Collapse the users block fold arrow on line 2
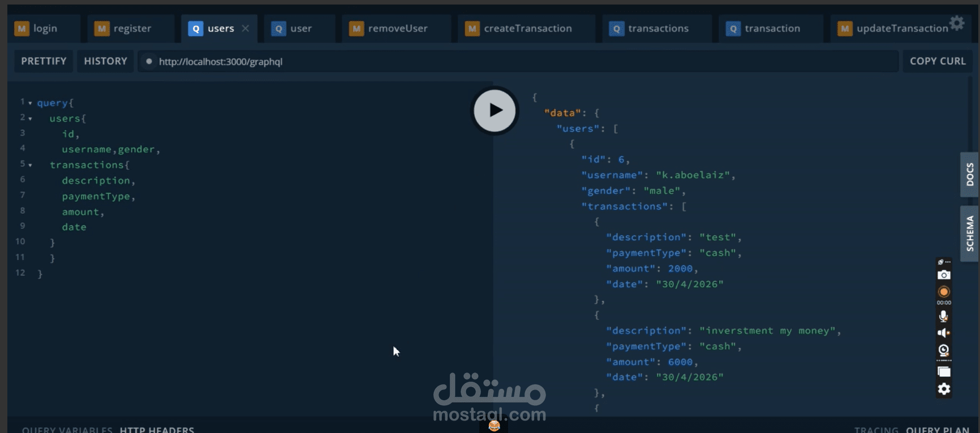The height and width of the screenshot is (433, 980). coord(30,119)
